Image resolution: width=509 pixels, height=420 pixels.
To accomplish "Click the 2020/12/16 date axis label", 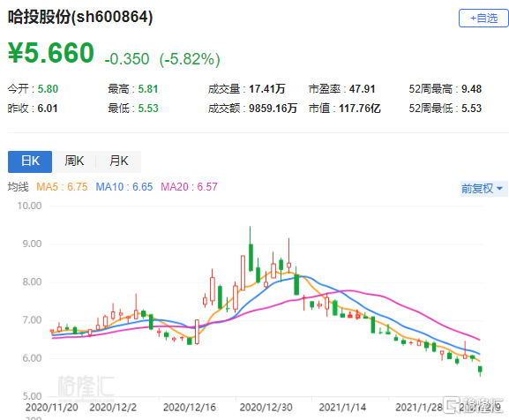I will click(x=190, y=408).
